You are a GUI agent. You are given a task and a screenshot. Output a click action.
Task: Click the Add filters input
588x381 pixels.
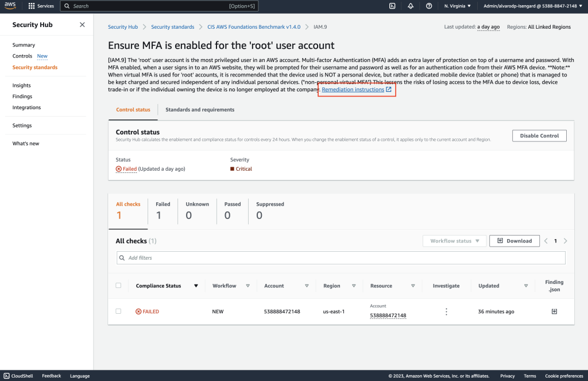click(341, 258)
